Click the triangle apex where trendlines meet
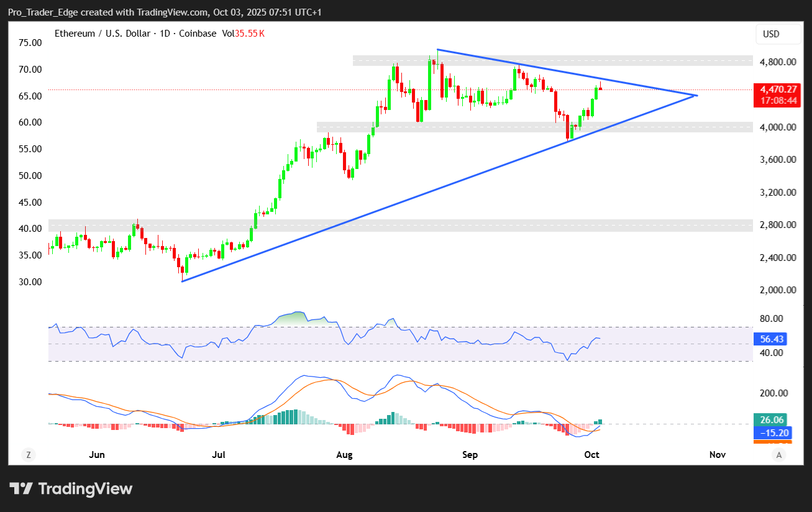Viewport: 812px width, 512px height. click(696, 95)
